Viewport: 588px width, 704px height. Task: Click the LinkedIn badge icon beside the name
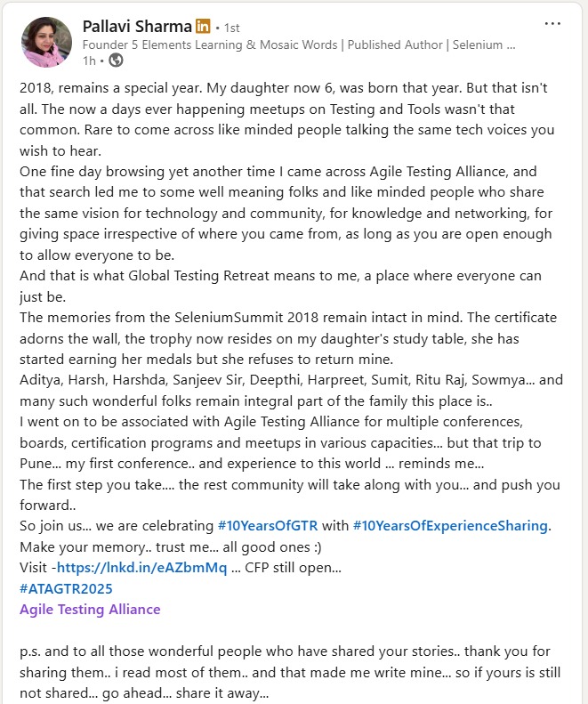(202, 27)
